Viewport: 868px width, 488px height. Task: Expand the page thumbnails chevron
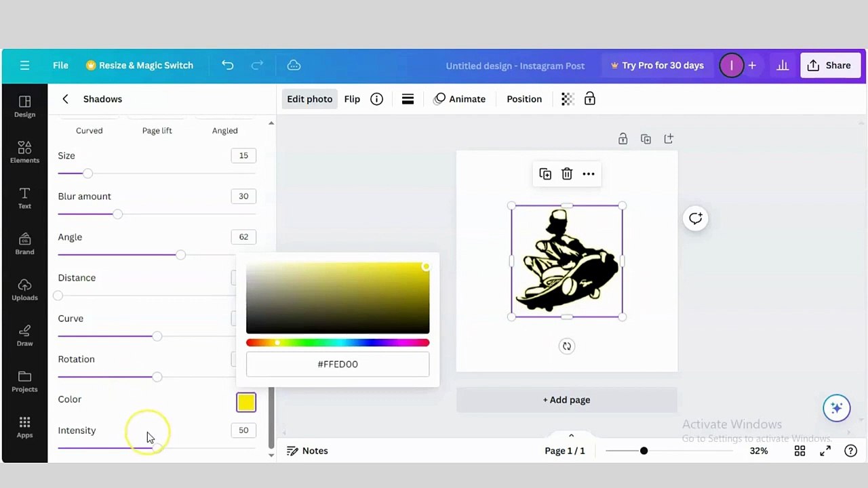[571, 436]
